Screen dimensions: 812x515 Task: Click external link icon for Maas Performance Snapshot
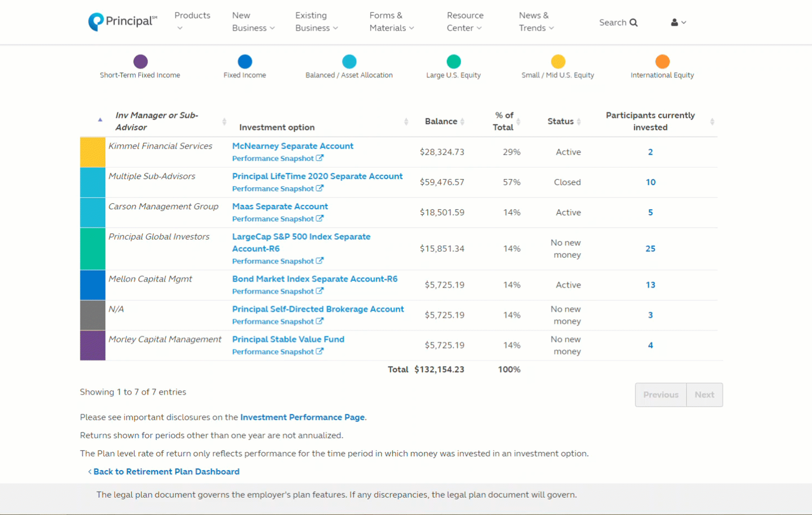click(320, 219)
